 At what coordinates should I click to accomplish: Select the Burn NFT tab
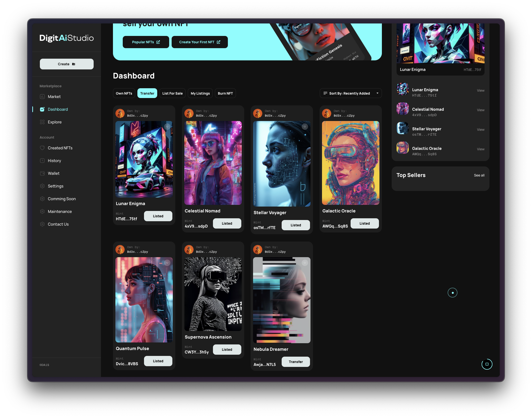[225, 93]
